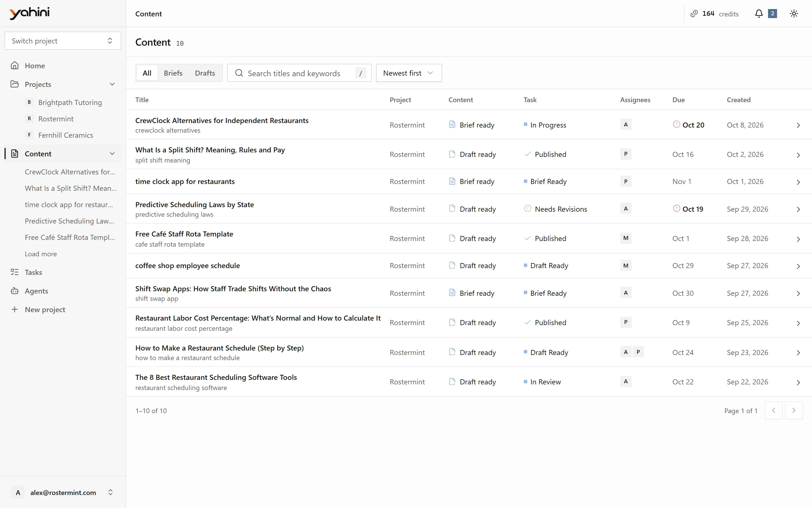Open 'coffee shop employee schedule' title
The width and height of the screenshot is (812, 508).
tap(187, 265)
